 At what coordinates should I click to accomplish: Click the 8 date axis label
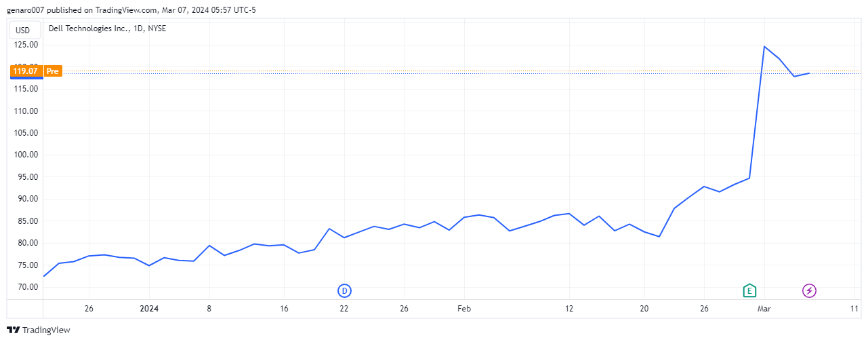point(209,308)
